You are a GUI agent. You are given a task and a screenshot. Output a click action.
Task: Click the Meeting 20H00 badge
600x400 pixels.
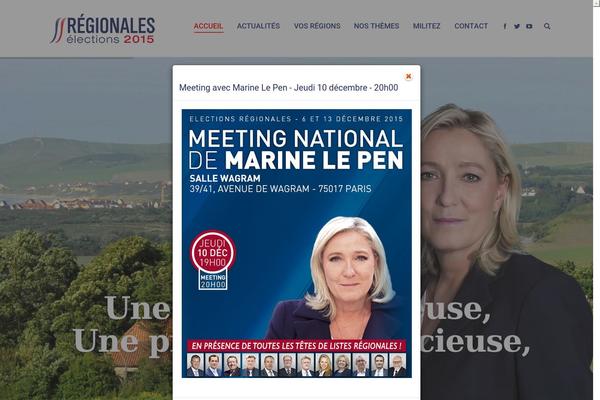pyautogui.click(x=213, y=280)
